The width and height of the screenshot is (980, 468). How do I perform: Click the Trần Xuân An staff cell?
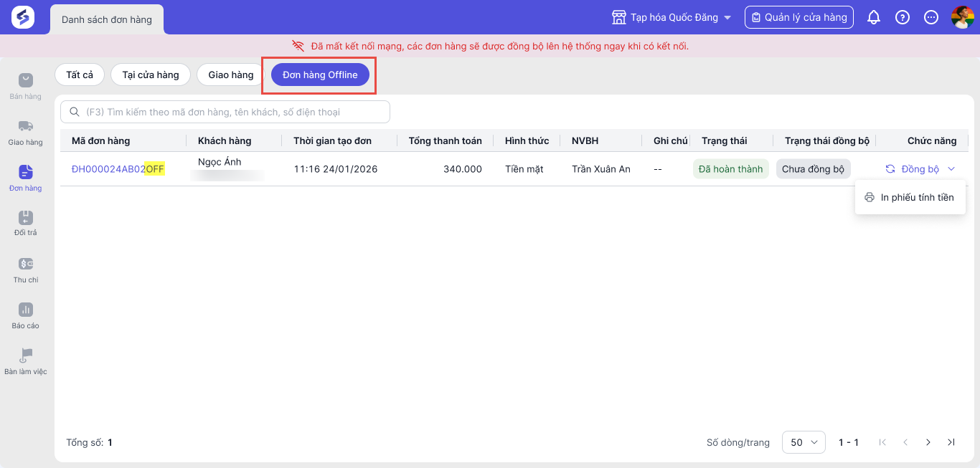pyautogui.click(x=601, y=169)
